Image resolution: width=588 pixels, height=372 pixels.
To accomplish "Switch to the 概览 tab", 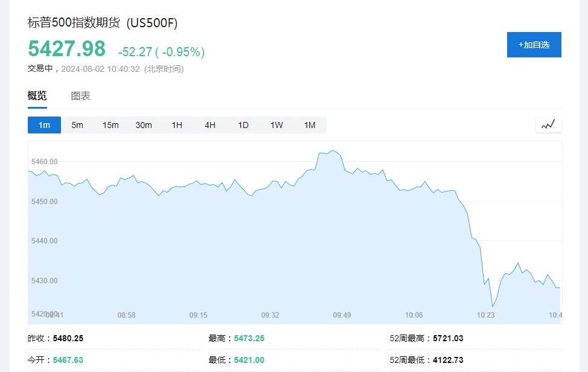I will 37,96.
